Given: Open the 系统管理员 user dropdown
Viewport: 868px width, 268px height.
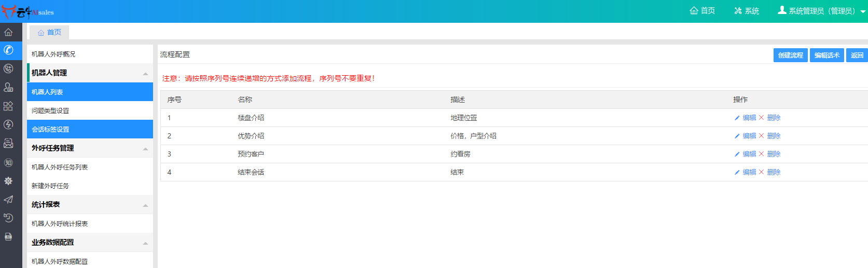Looking at the screenshot, I should click(821, 11).
